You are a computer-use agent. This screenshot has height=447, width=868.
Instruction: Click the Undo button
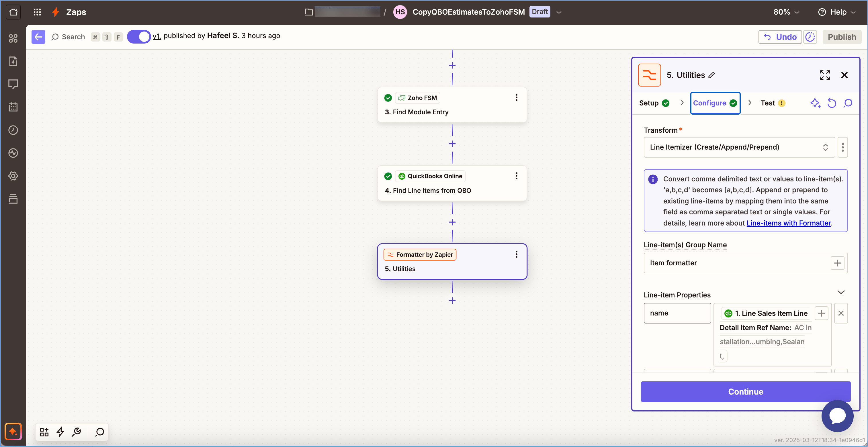[x=780, y=37]
